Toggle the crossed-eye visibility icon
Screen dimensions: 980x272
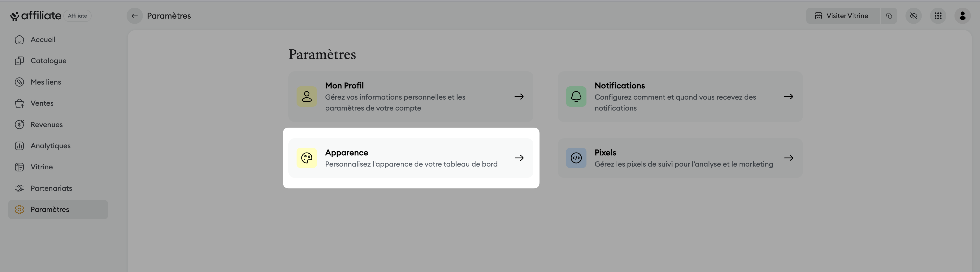[913, 16]
